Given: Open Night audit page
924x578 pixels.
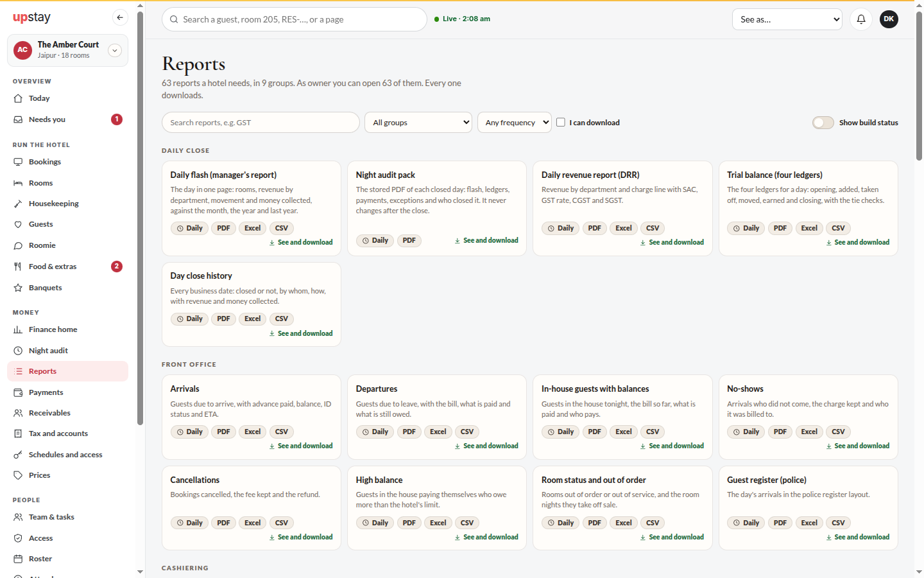Looking at the screenshot, I should 67,351.
